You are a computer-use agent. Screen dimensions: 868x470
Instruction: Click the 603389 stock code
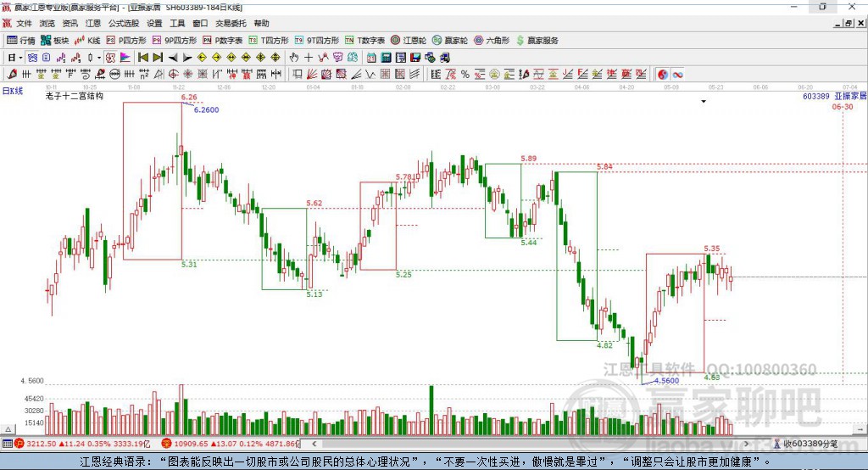tap(816, 97)
